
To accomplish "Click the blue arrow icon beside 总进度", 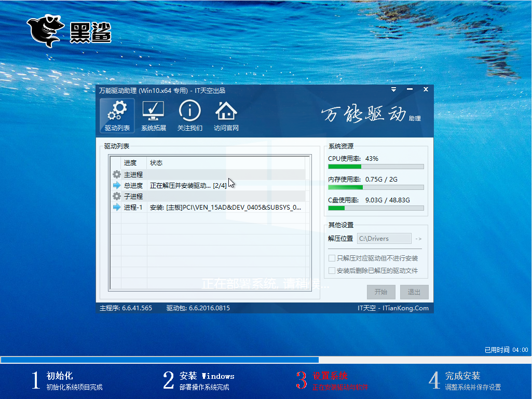I will point(116,185).
